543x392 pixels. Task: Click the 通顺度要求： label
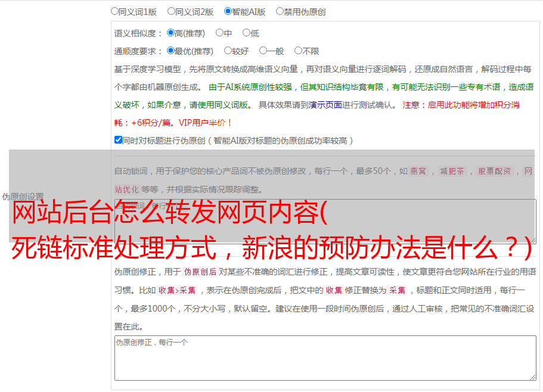coord(138,52)
